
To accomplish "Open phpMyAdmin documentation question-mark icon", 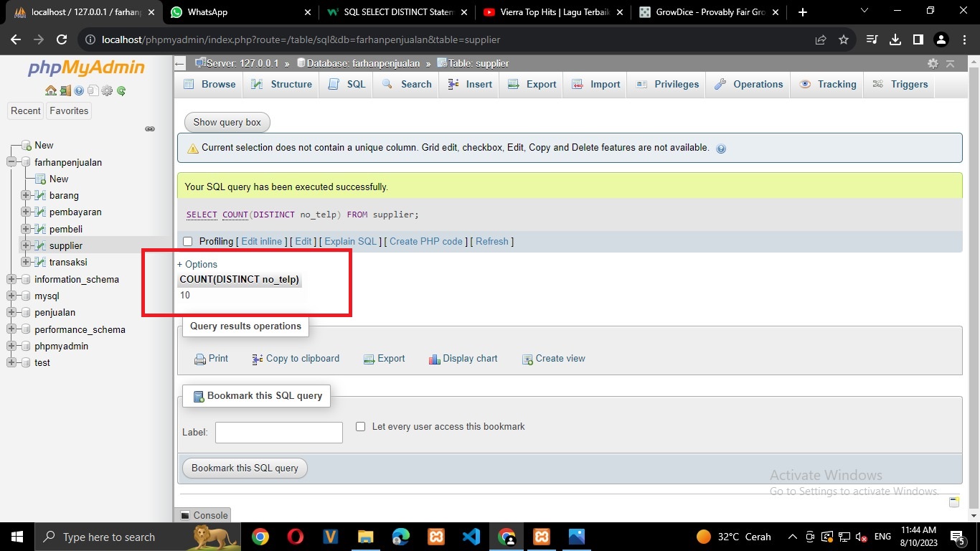I will 79,90.
